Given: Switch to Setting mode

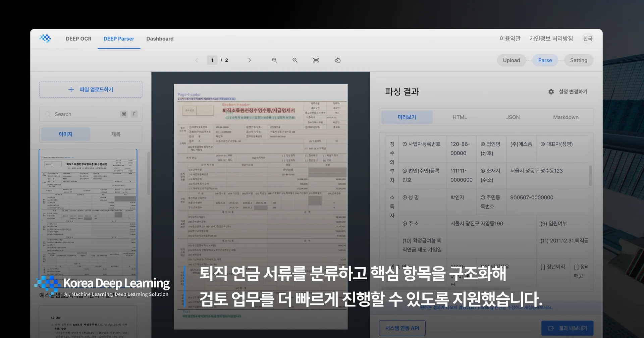Looking at the screenshot, I should (x=579, y=60).
